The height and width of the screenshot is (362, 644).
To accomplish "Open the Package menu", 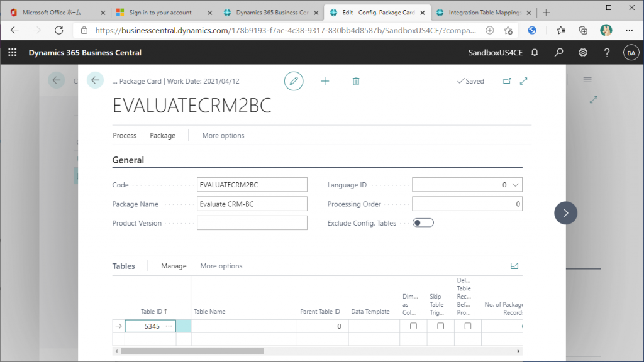I will click(x=163, y=136).
